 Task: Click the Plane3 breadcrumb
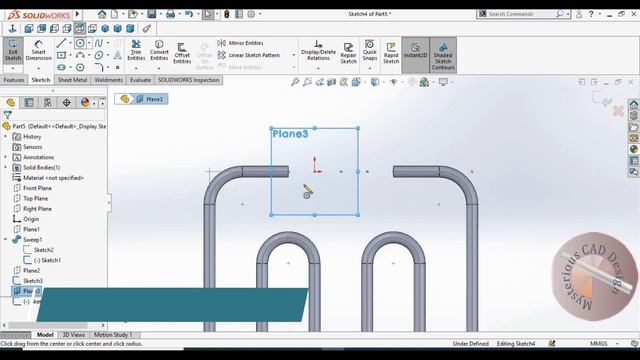[150, 99]
